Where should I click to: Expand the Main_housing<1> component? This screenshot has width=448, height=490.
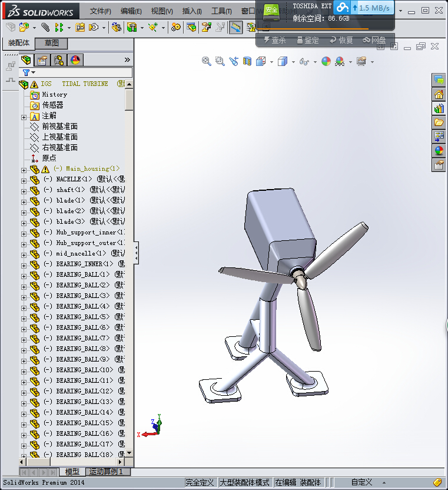click(x=24, y=170)
